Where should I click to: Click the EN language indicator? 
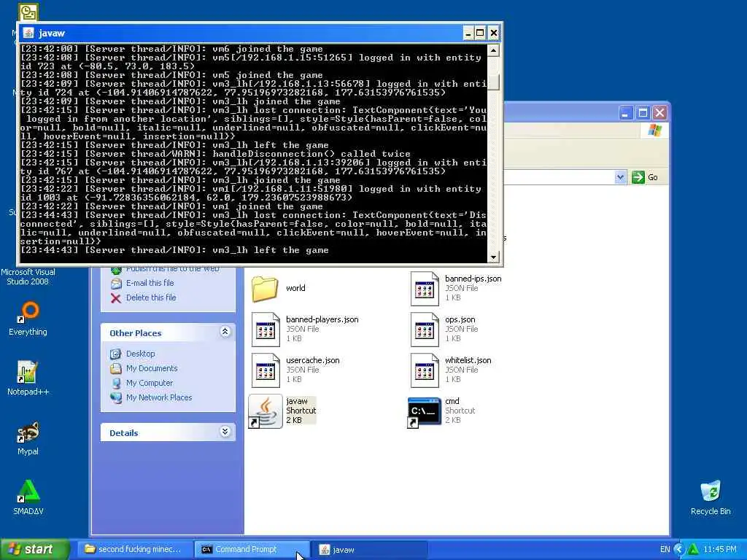coord(665,550)
